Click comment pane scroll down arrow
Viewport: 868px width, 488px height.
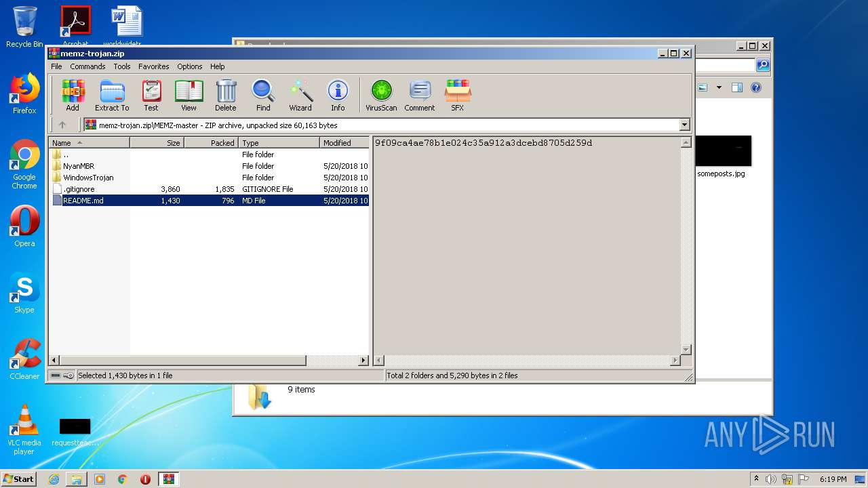coord(686,349)
